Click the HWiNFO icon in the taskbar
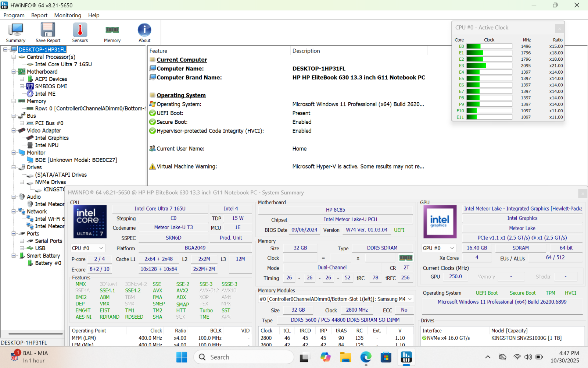588x368 pixels. click(406, 357)
